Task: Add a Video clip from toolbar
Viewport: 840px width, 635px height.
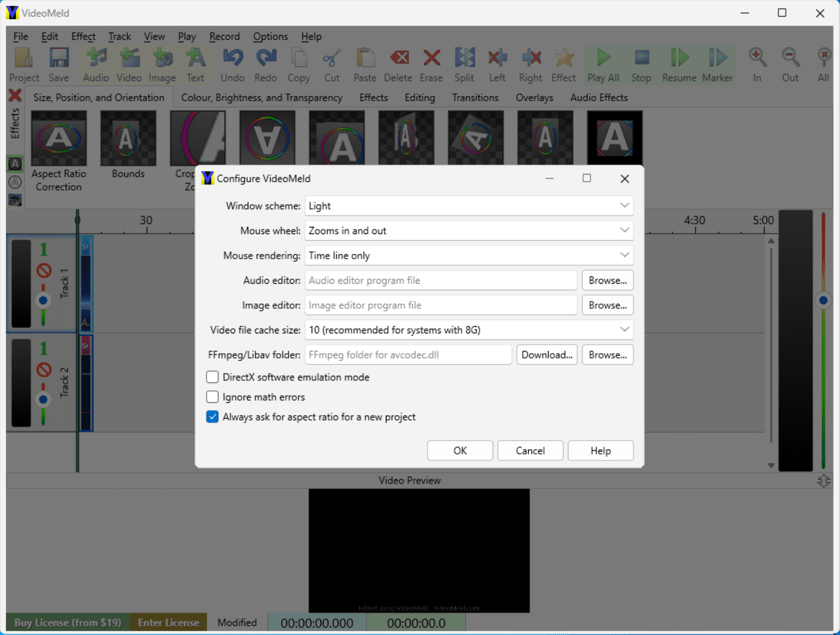Action: (129, 65)
